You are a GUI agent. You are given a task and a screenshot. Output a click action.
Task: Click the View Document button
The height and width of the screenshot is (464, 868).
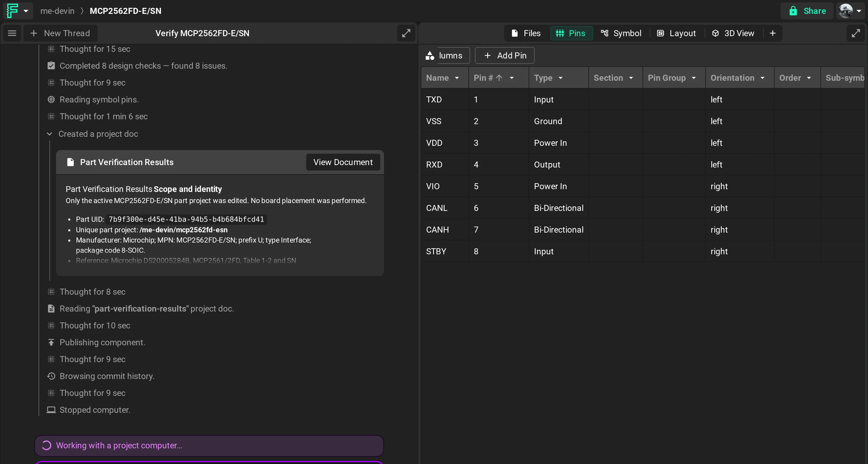click(343, 162)
